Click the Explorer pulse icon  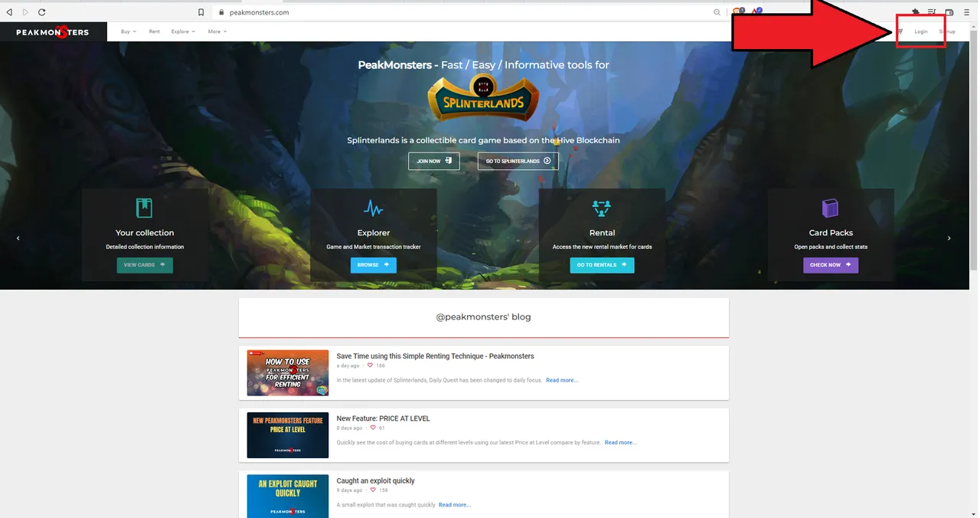[374, 208]
